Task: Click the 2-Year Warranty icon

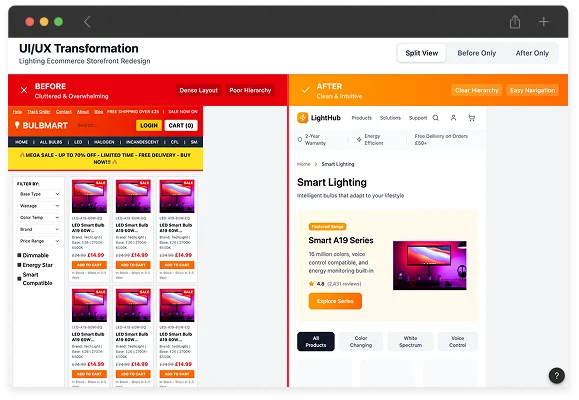Action: tap(300, 140)
